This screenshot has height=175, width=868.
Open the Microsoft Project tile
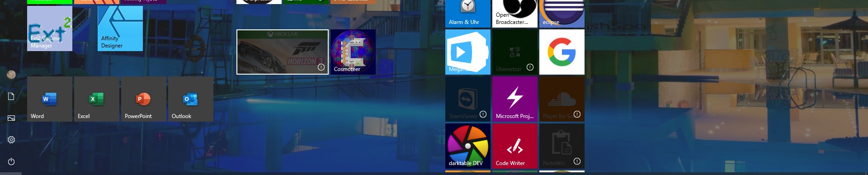[515, 99]
